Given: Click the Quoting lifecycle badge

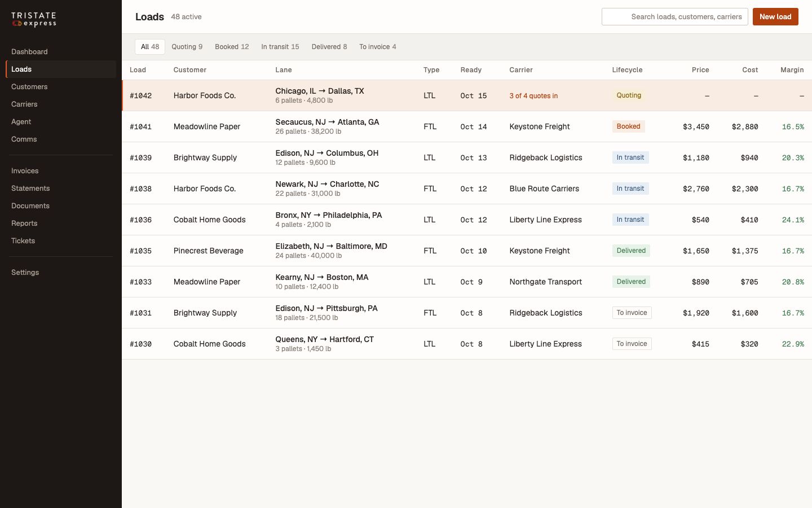Looking at the screenshot, I should coord(629,95).
